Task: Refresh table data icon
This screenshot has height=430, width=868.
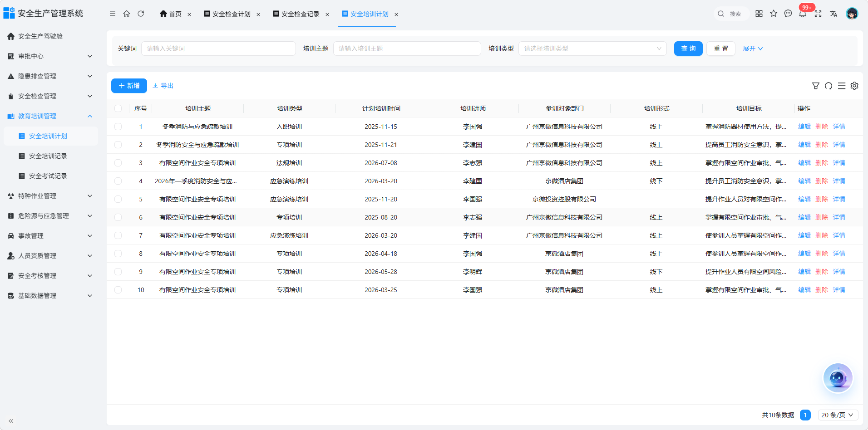Action: coord(829,86)
